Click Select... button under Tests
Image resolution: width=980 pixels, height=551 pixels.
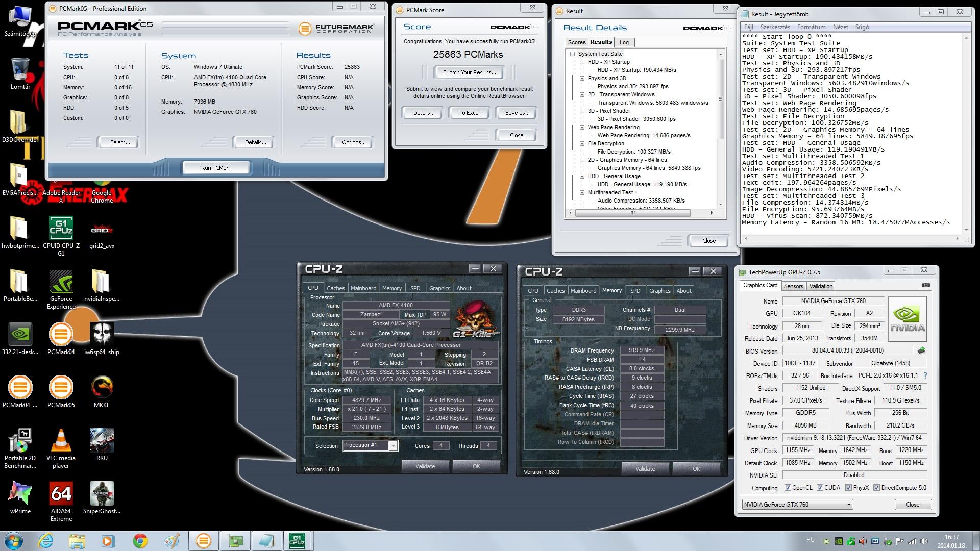coord(120,142)
